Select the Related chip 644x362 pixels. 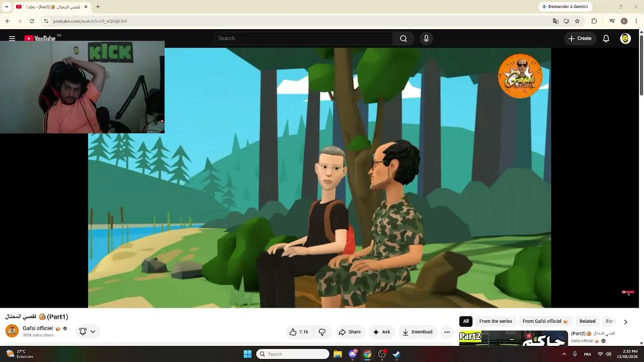tap(587, 321)
